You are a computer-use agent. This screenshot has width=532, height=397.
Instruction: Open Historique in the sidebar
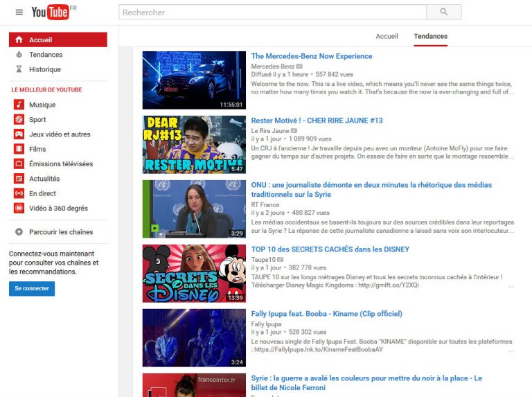click(45, 69)
